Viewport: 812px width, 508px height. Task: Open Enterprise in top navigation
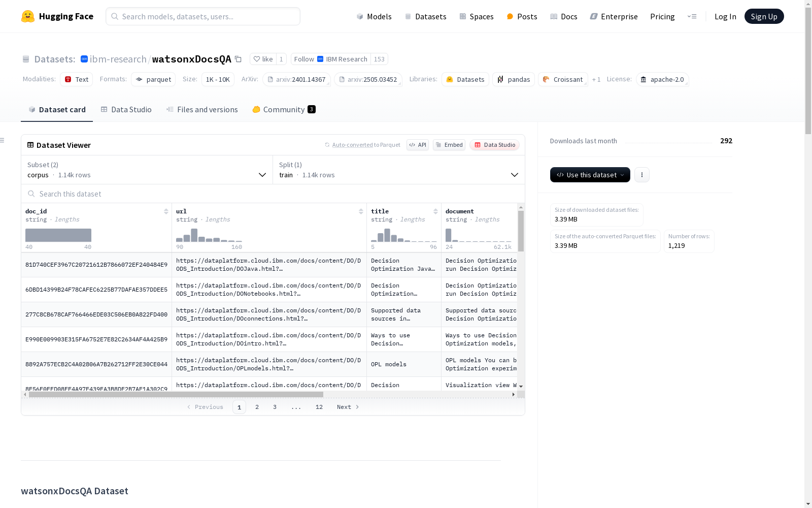click(614, 16)
